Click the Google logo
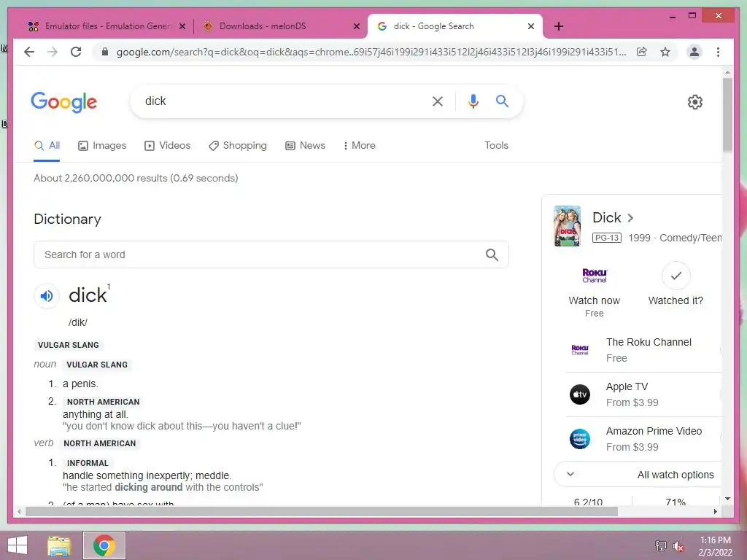 64,102
